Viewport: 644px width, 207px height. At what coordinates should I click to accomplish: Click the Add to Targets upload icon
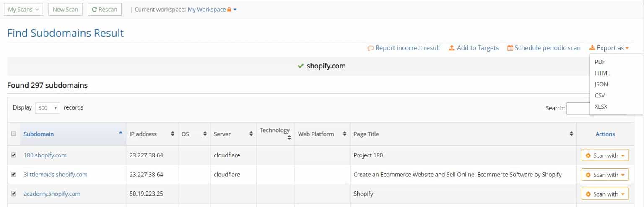coord(452,48)
